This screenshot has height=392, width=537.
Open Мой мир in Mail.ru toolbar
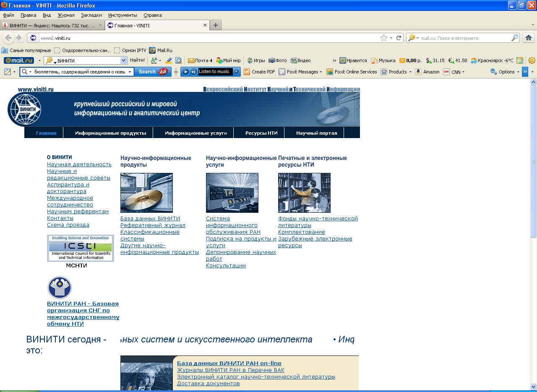(x=228, y=60)
